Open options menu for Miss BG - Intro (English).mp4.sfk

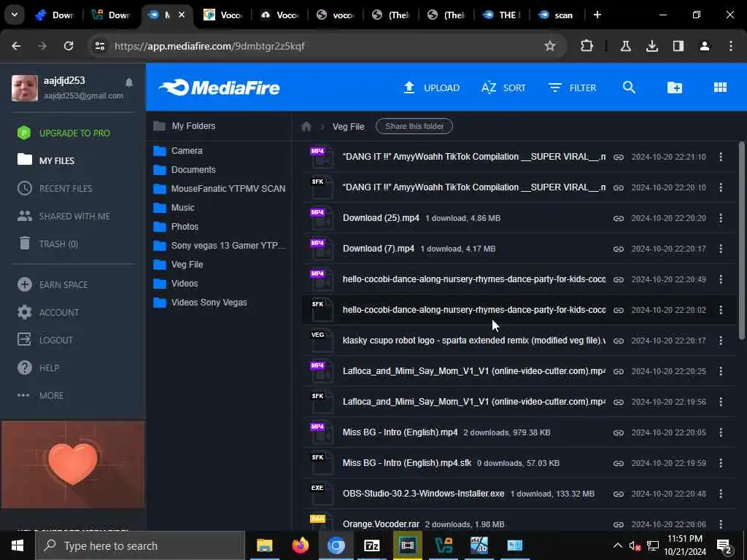tap(721, 463)
